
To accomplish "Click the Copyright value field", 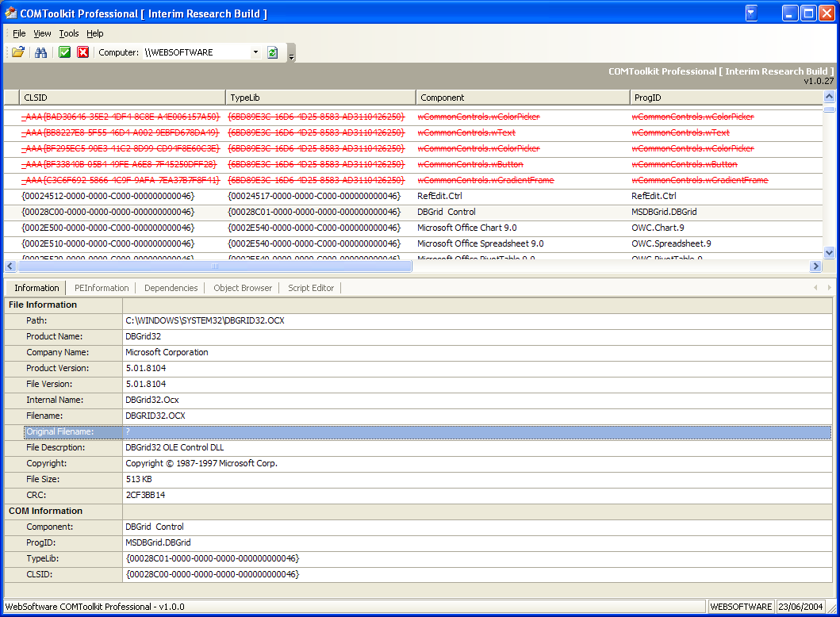I will [477, 463].
